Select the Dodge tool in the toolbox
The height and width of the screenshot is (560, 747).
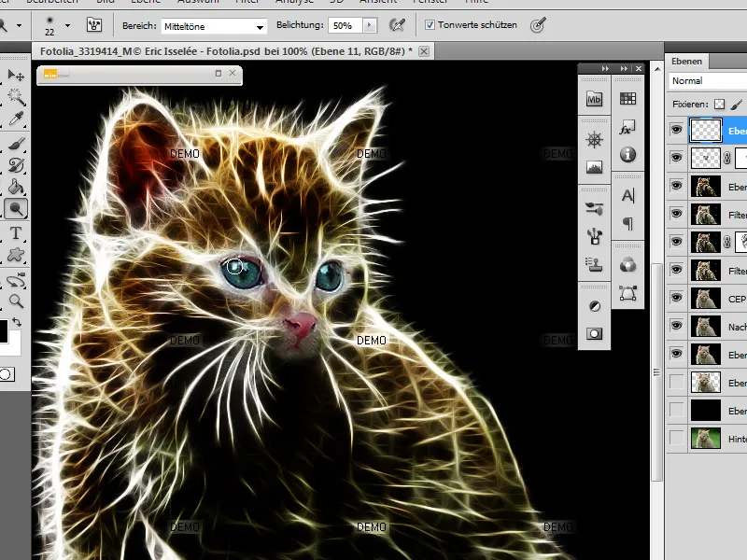click(16, 208)
